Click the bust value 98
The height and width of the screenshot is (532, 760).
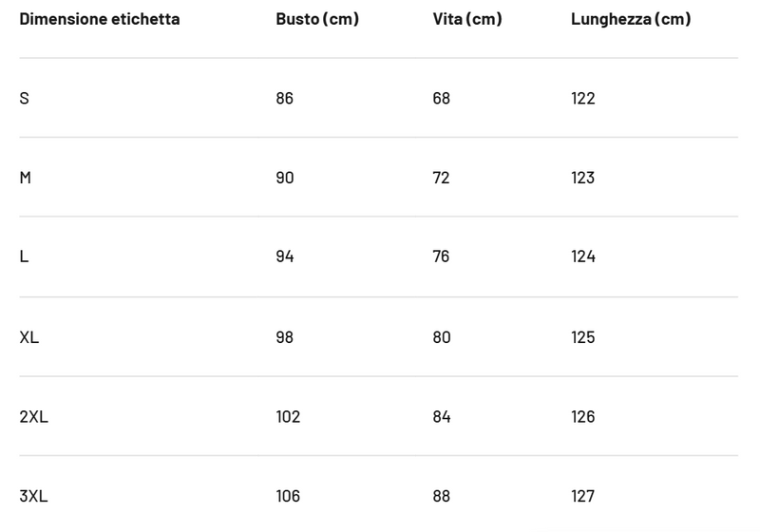coord(284,337)
